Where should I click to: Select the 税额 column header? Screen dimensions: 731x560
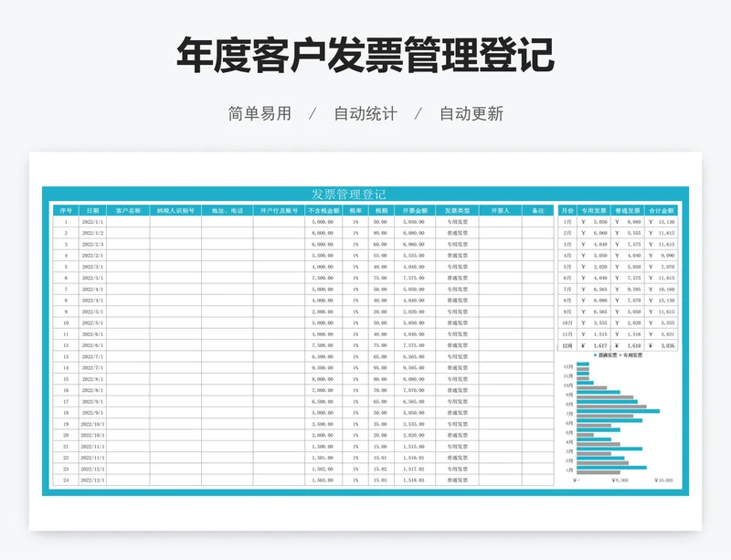tap(381, 211)
